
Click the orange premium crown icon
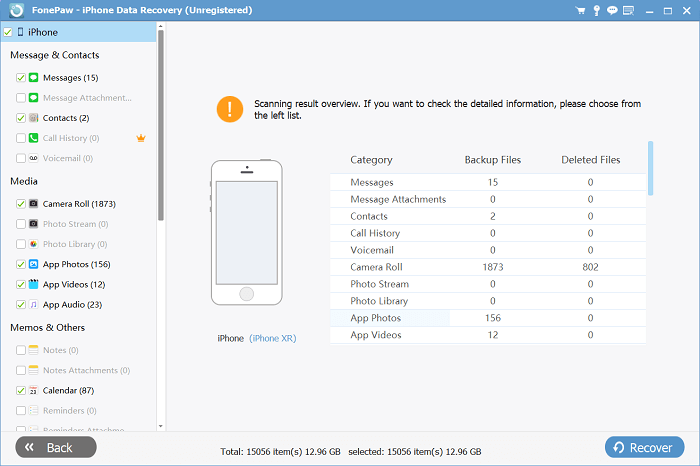[141, 138]
